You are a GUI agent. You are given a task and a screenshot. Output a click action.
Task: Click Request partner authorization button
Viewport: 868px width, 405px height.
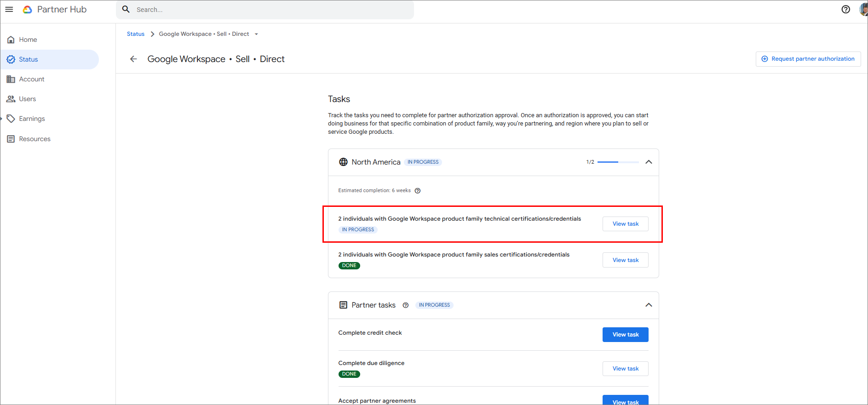click(x=808, y=59)
